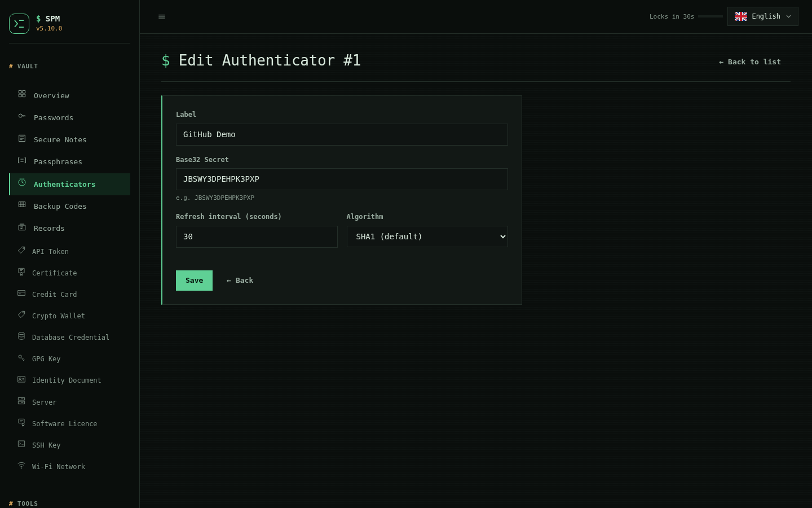Image resolution: width=812 pixels, height=508 pixels.
Task: Open the English language selector
Action: [x=762, y=16]
